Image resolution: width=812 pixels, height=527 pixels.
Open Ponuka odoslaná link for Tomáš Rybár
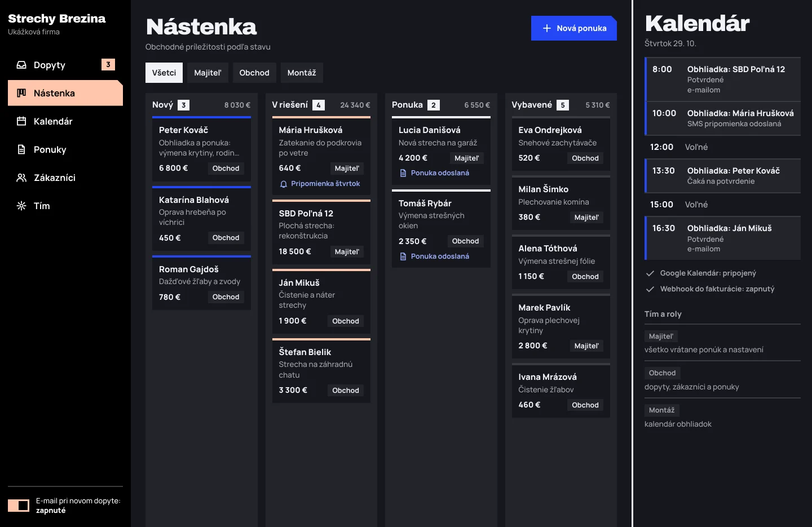point(440,256)
